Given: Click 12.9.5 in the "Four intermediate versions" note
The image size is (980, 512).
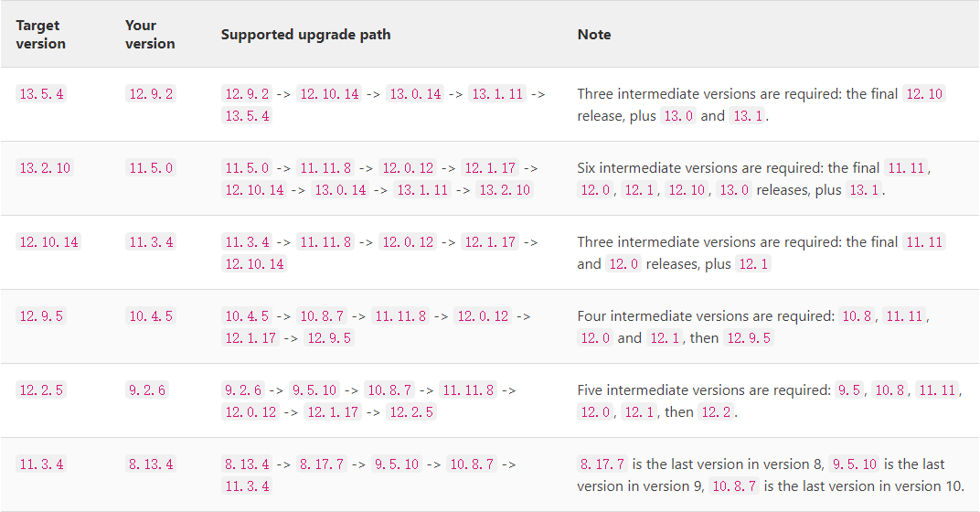Looking at the screenshot, I should pos(748,337).
